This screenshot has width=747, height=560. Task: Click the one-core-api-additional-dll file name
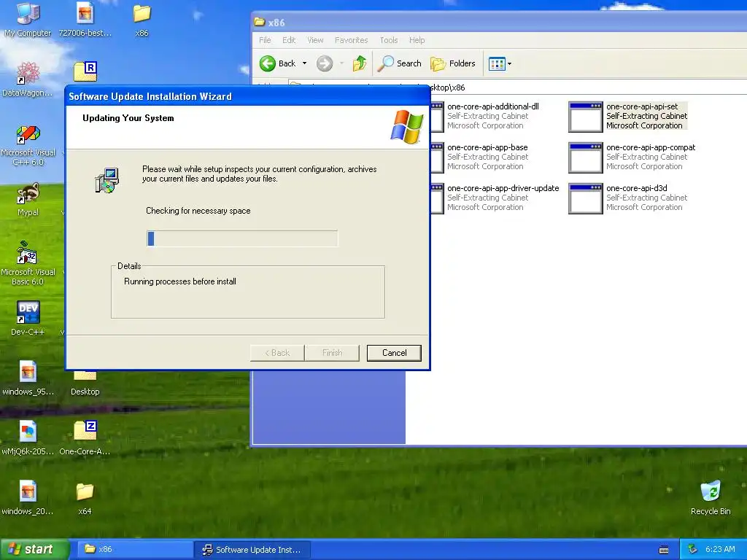click(493, 106)
